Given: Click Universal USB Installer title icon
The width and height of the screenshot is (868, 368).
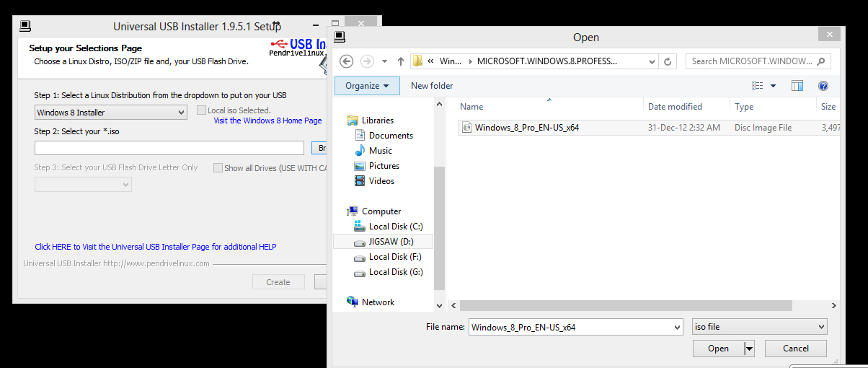Looking at the screenshot, I should pyautogui.click(x=25, y=27).
